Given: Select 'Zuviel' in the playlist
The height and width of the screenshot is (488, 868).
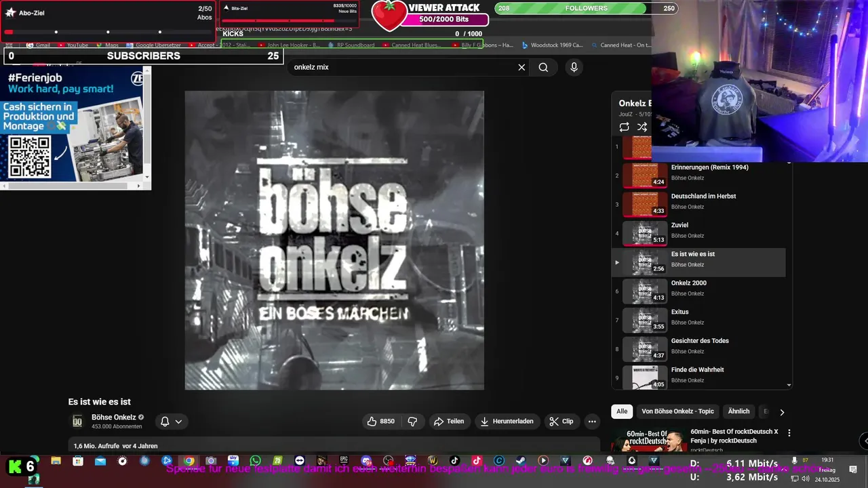Looking at the screenshot, I should 698,233.
